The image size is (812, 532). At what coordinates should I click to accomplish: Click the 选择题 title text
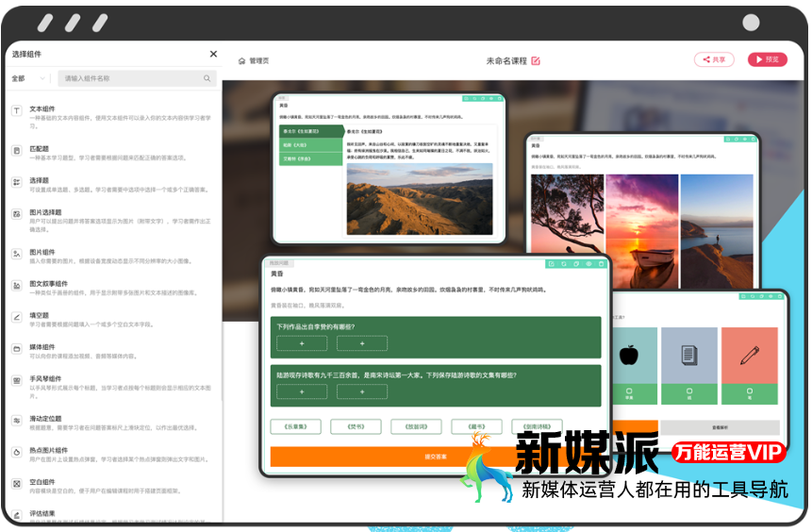pos(39,180)
